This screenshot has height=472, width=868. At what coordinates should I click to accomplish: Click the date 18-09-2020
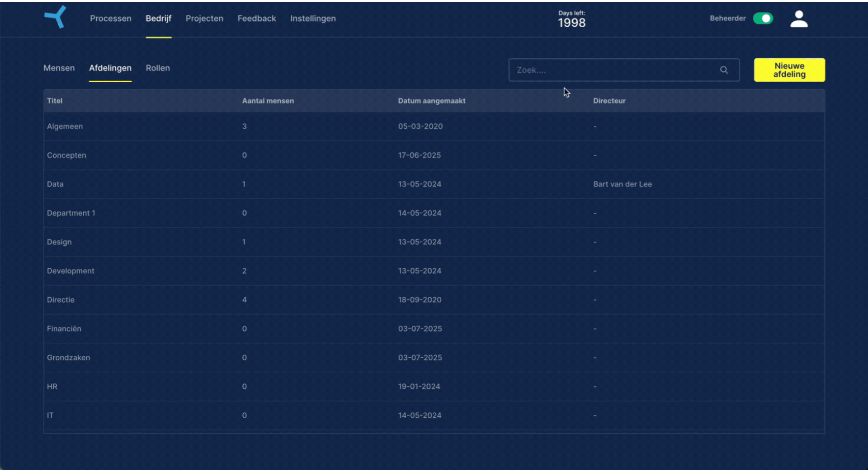tap(420, 300)
